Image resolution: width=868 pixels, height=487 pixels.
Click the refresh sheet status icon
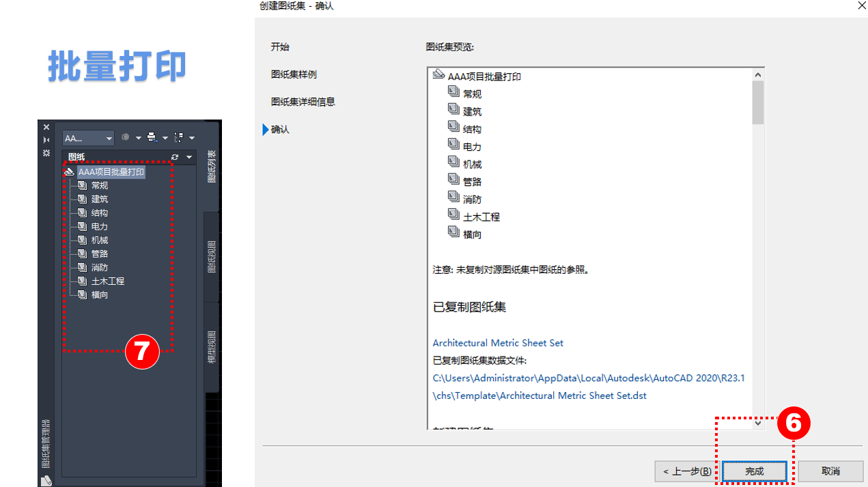tap(175, 157)
